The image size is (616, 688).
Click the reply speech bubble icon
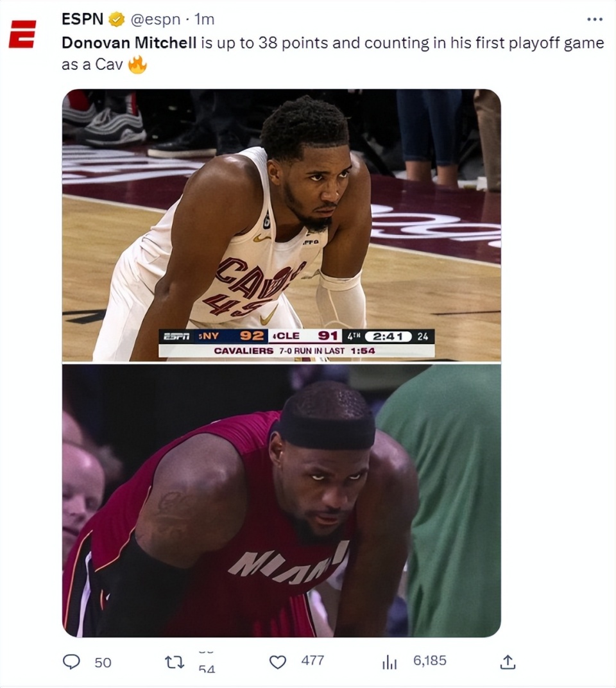(x=71, y=662)
